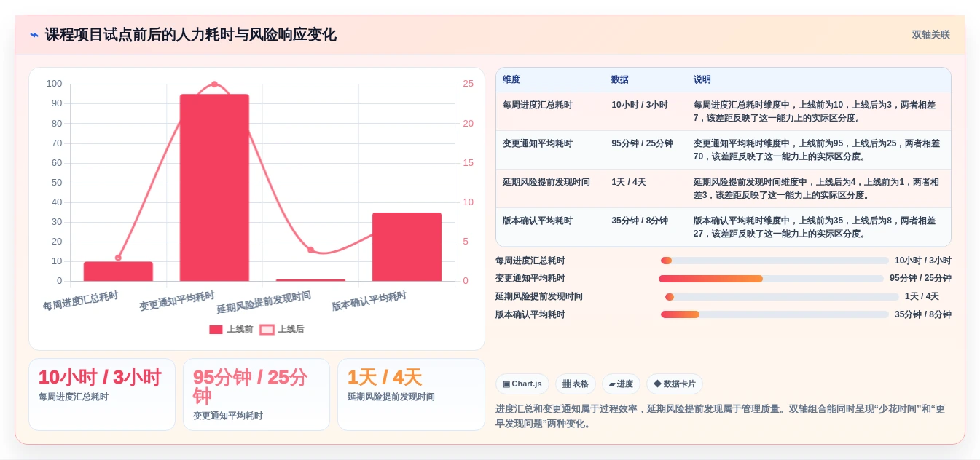Image resolution: width=980 pixels, height=460 pixels.
Task: Click progress value label 95分钟 / 25分钟
Action: [x=920, y=279]
